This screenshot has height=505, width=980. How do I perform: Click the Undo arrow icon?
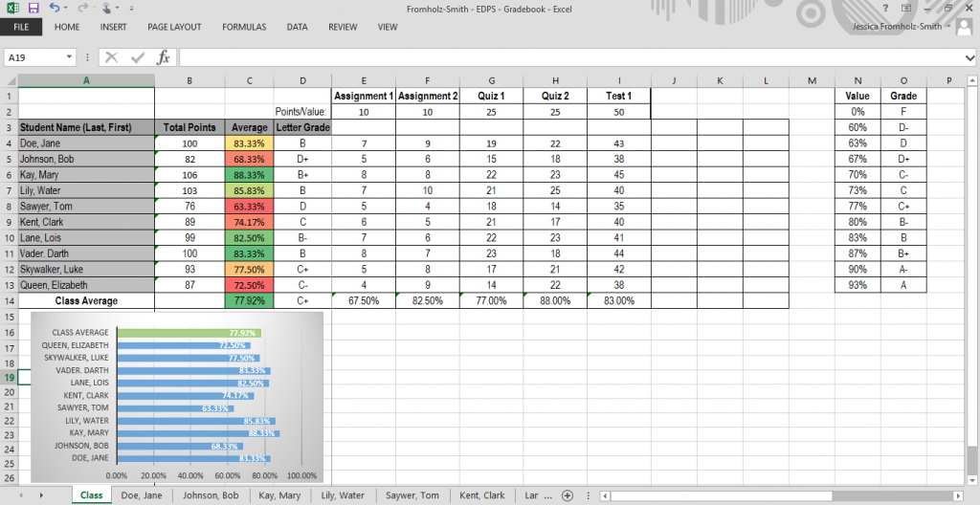54,8
